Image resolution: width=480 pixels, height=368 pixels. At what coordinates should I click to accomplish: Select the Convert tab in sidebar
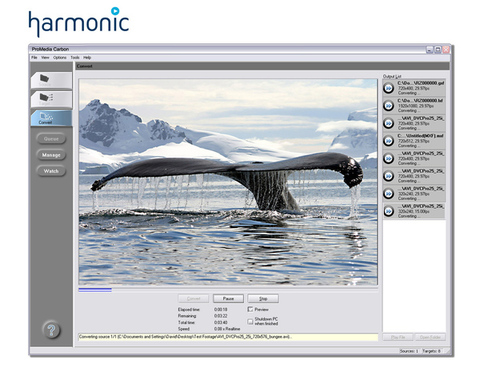(51, 118)
